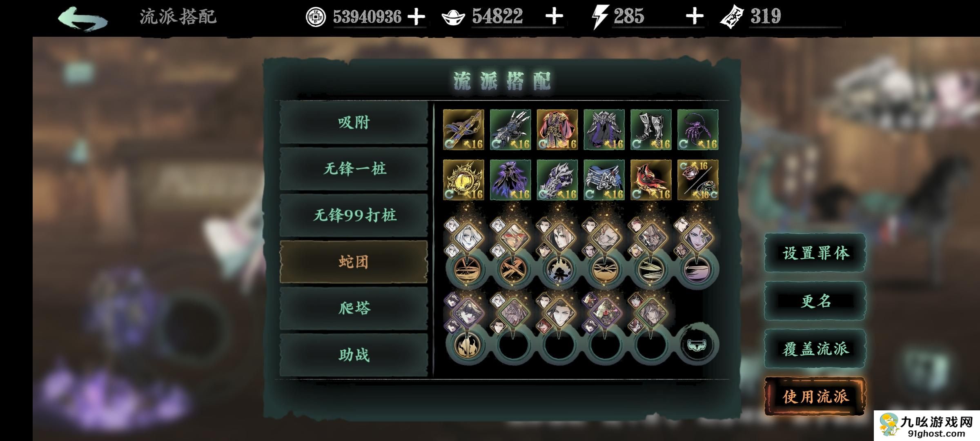Select the silver claw gauntlet equipment

point(510,130)
